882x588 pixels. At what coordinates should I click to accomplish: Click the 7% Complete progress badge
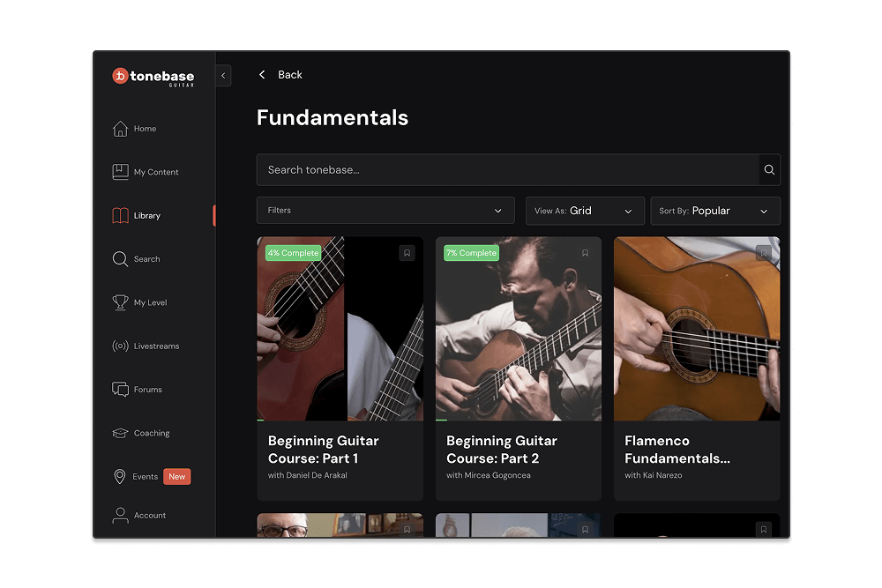coord(471,253)
